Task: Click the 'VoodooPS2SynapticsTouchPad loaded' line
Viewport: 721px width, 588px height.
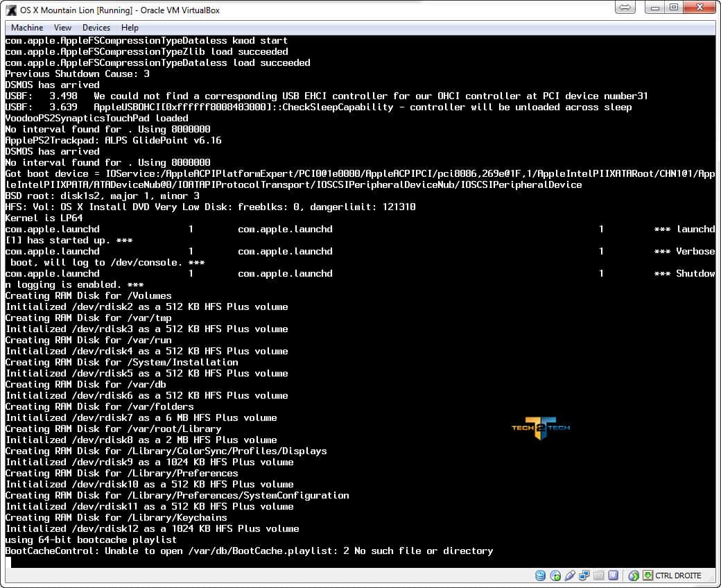Action: click(96, 118)
